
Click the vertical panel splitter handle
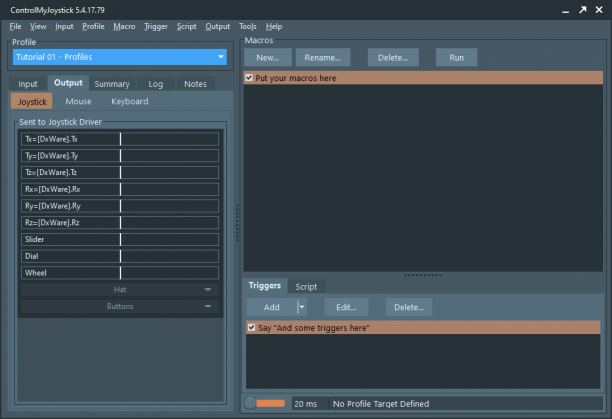click(x=237, y=223)
